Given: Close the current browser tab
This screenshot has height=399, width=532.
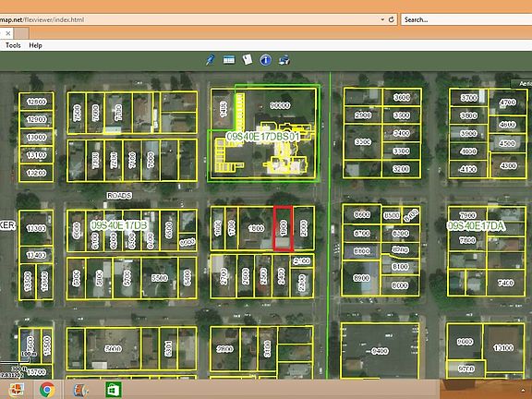Looking at the screenshot, I should coord(8,33).
